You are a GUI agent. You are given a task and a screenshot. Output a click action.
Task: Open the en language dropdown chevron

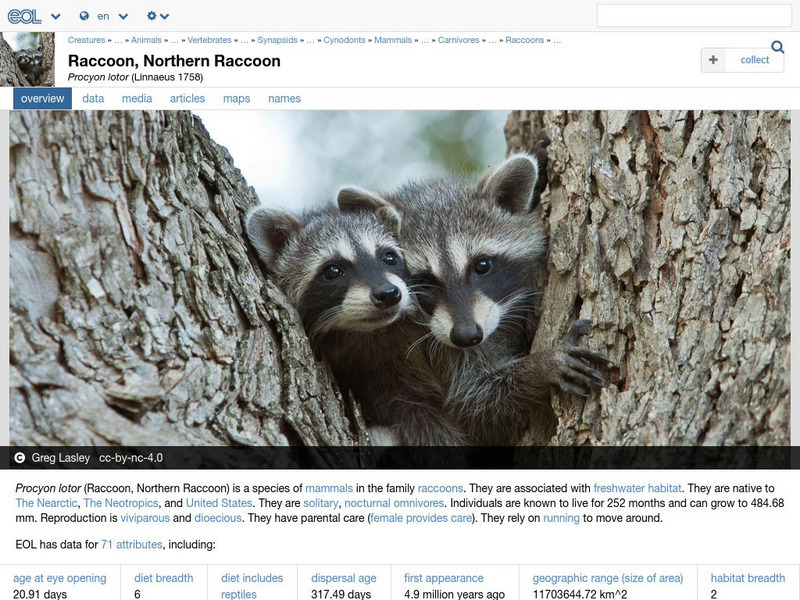[123, 16]
